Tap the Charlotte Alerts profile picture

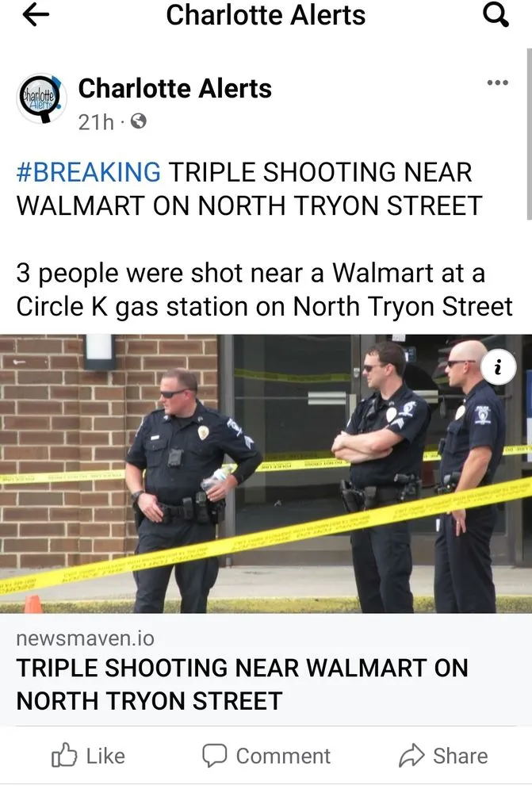point(41,98)
